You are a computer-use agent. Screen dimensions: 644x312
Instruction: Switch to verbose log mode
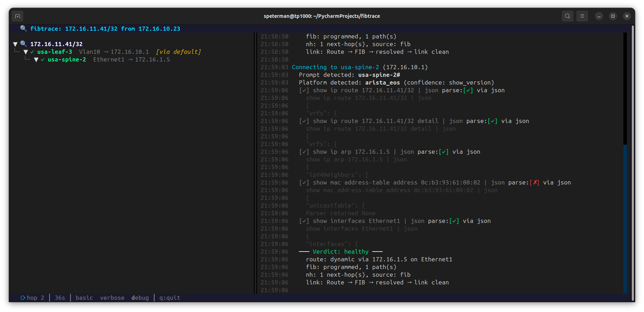click(x=112, y=298)
